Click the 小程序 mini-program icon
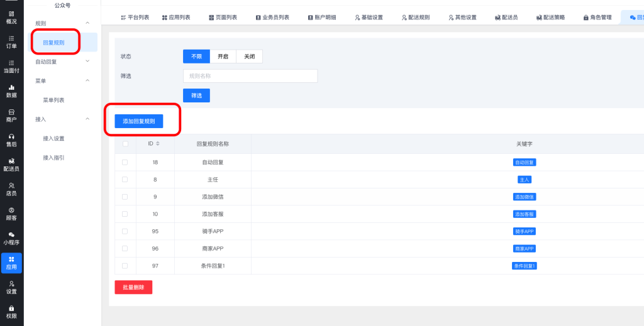 [x=11, y=238]
